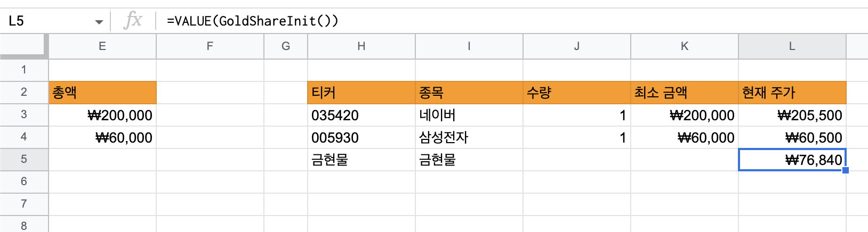This screenshot has width=868, height=232.
Task: Select the 티커 header cell
Action: pyautogui.click(x=361, y=93)
